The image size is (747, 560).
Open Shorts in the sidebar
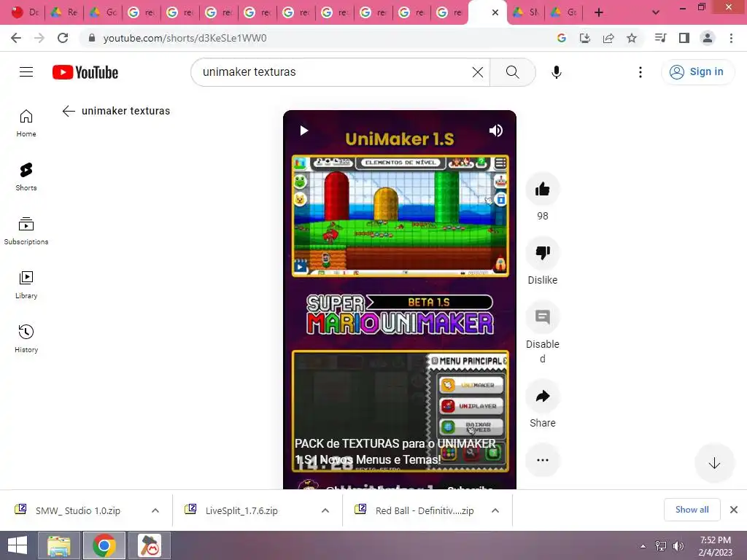tap(26, 177)
